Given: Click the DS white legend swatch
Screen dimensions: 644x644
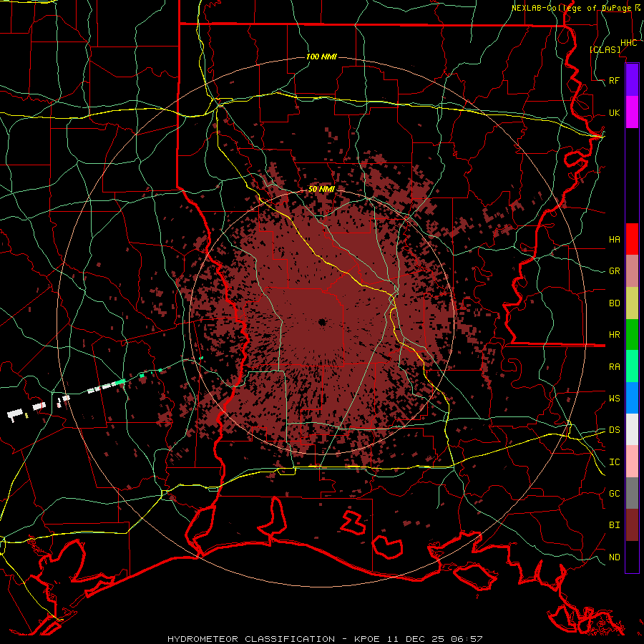Looking at the screenshot, I should point(632,429).
